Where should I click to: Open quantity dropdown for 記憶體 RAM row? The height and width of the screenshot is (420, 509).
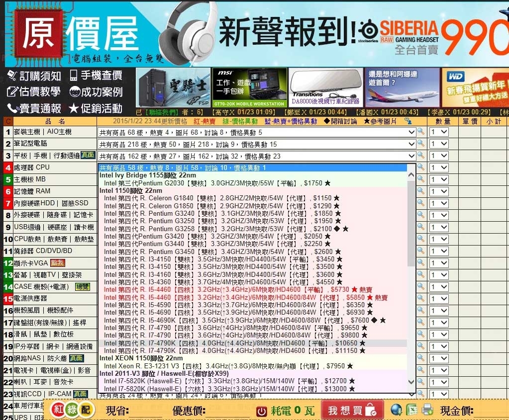pos(438,191)
